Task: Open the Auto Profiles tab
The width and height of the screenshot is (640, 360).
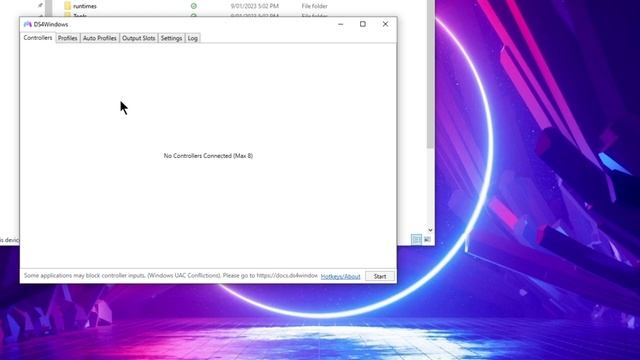Action: [x=100, y=38]
